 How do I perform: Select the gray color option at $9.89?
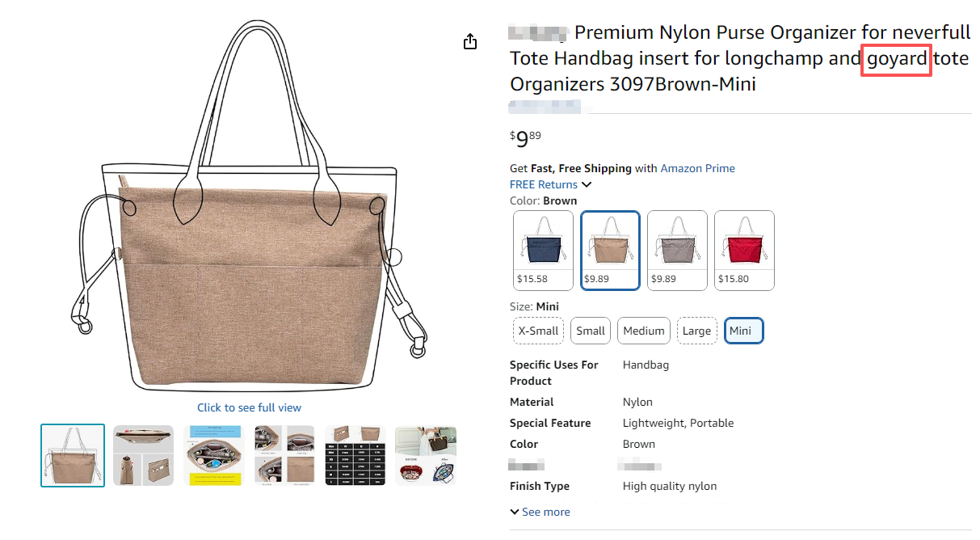click(x=677, y=250)
